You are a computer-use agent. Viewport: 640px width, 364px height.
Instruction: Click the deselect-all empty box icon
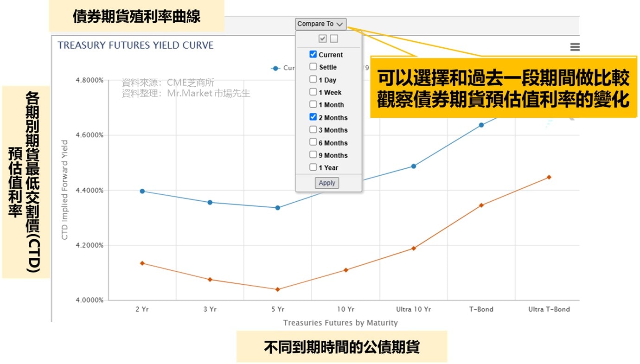(333, 38)
